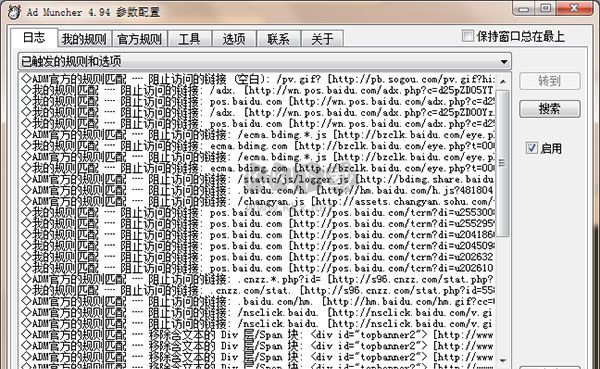Click the log scrollbar up arrow
This screenshot has height=369, width=600.
pos(503,81)
